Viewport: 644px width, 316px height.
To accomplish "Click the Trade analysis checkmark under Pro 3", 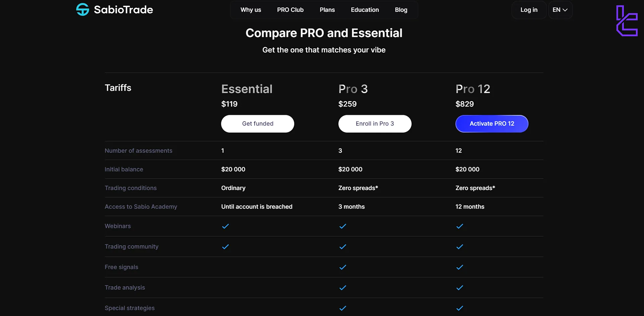I will tap(342, 288).
